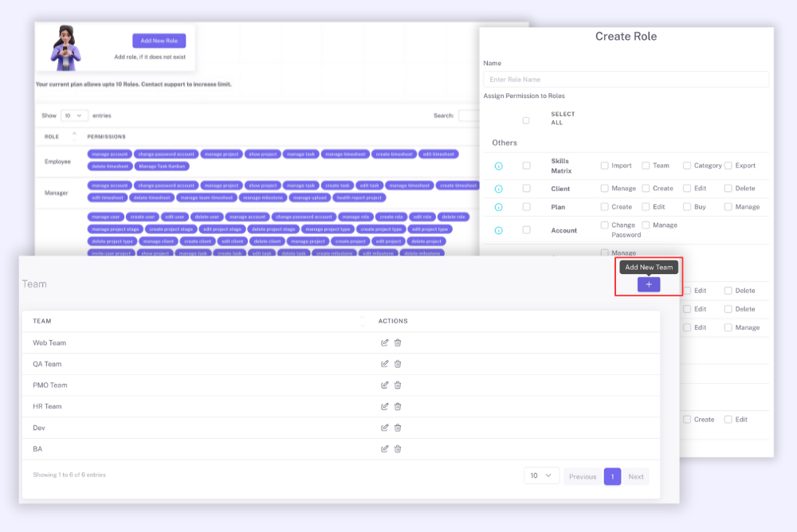Enable Plan Create permission
The height and width of the screenshot is (532, 797).
pyautogui.click(x=604, y=207)
